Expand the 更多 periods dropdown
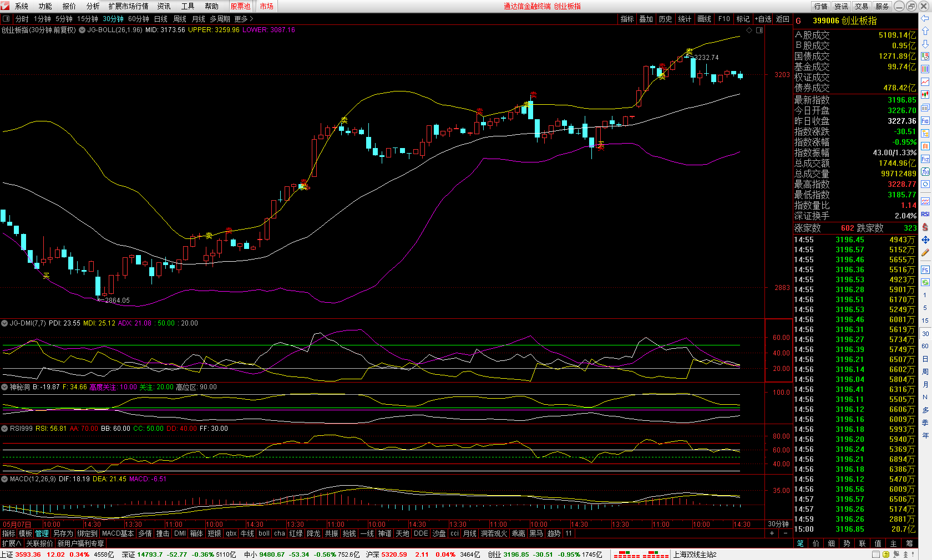 click(244, 19)
